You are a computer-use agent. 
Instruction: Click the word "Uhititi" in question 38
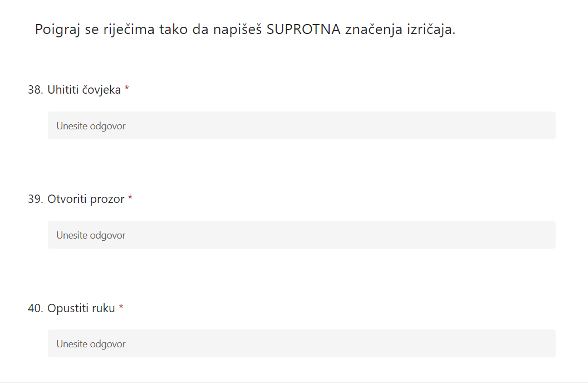63,90
